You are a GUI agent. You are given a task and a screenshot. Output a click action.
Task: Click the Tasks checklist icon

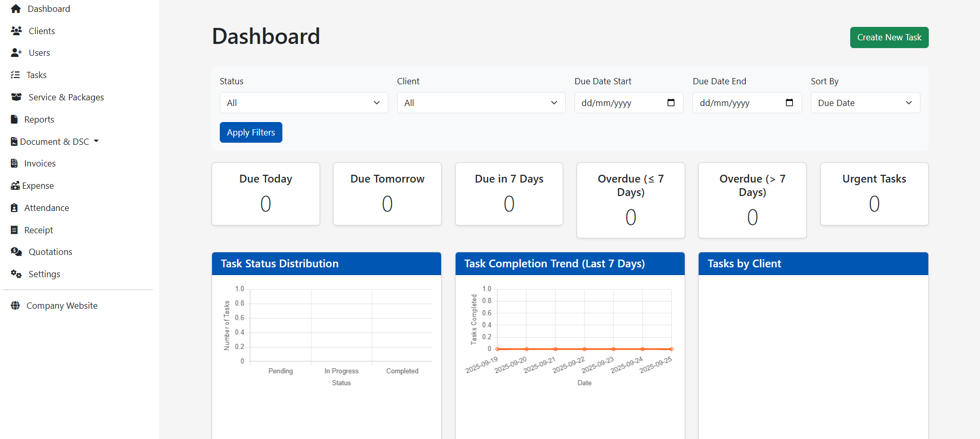pos(16,75)
